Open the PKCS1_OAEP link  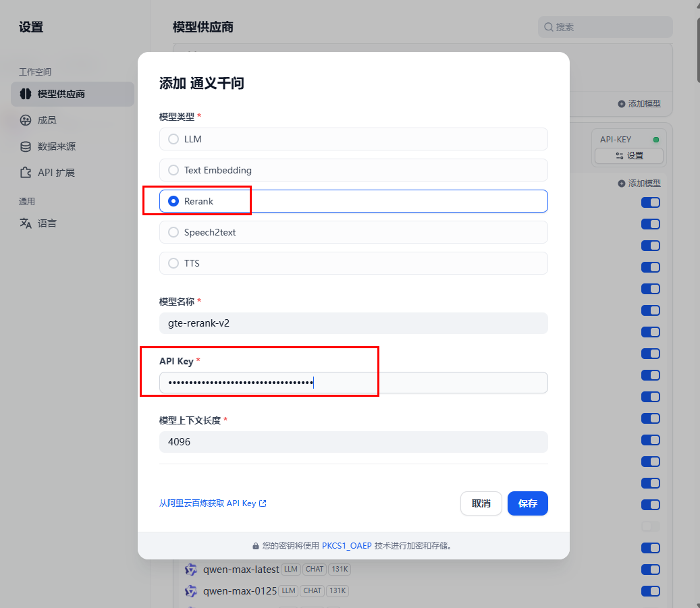pos(346,545)
